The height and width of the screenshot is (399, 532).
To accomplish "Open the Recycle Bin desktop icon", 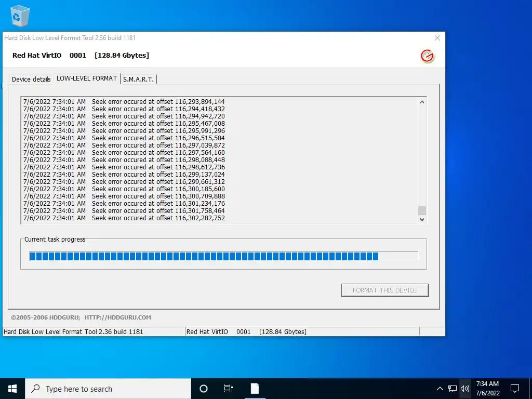I will pyautogui.click(x=20, y=16).
